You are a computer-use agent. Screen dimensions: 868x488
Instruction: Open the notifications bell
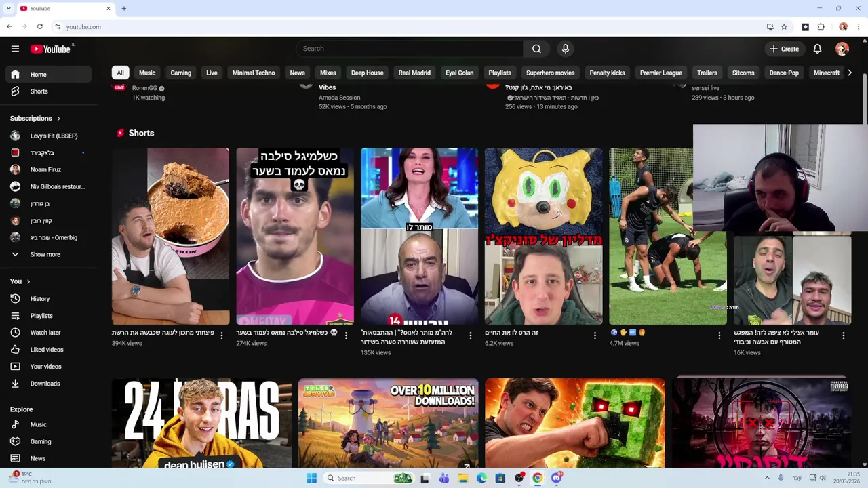[817, 49]
